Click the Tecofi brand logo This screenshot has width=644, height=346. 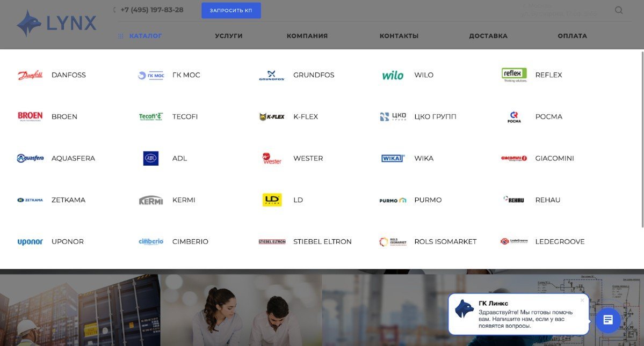tap(151, 117)
